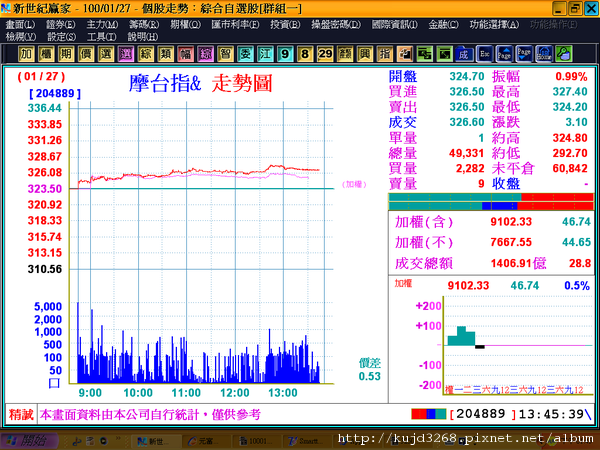The image size is (600, 450).
Task: Click the red-blue-green indicator in status bar
Action: tap(429, 414)
